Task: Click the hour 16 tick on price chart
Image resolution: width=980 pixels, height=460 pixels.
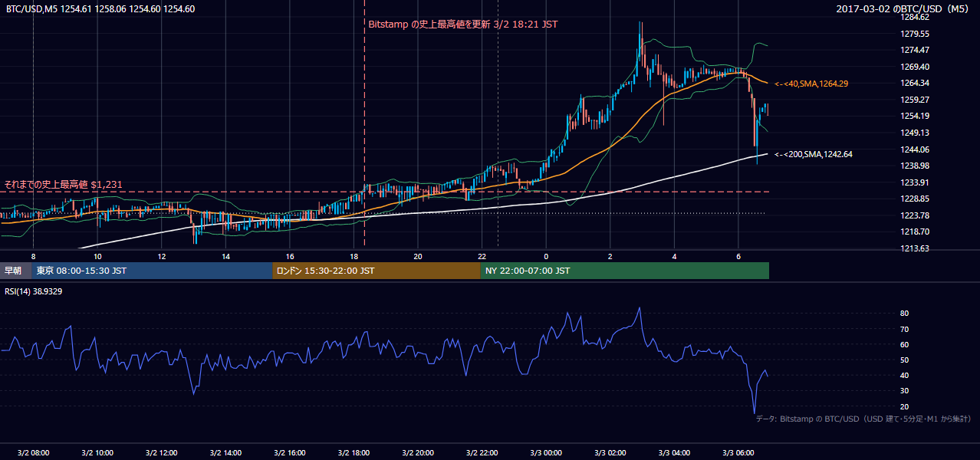Action: [290, 256]
